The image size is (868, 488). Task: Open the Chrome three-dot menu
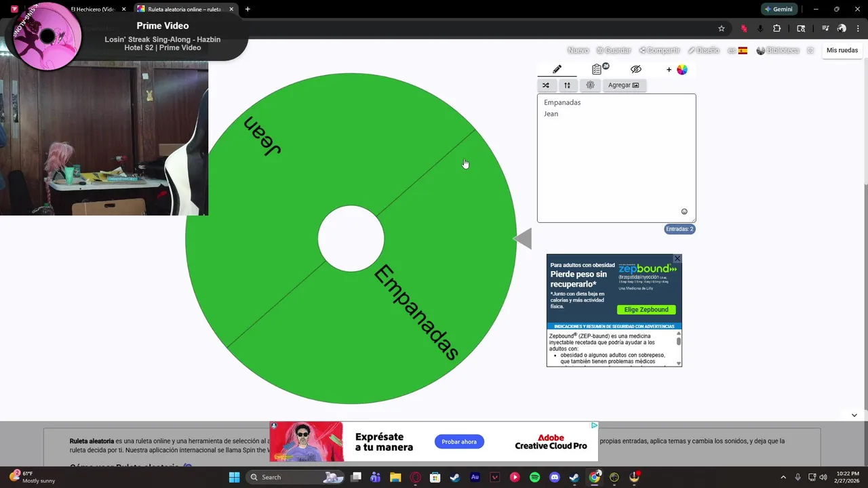coord(856,28)
